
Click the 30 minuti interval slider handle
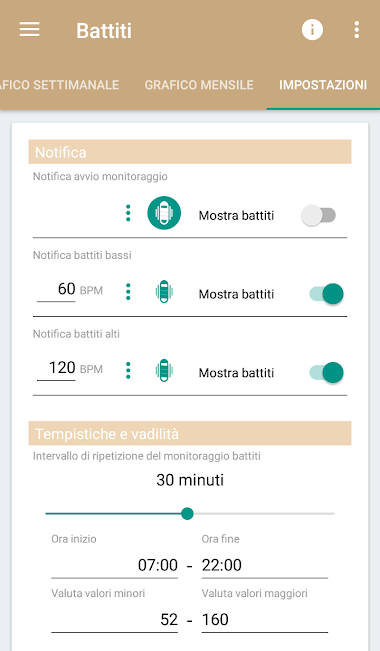click(x=187, y=514)
